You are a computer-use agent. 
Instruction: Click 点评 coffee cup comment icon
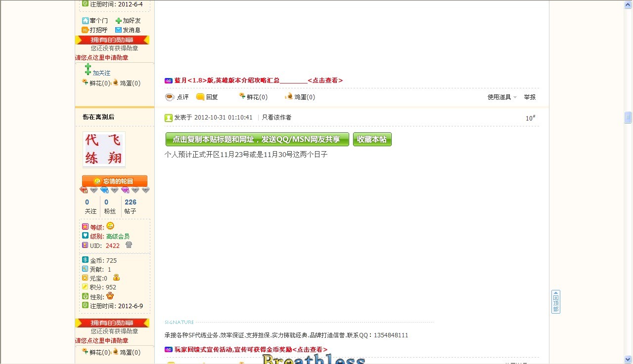(x=170, y=97)
